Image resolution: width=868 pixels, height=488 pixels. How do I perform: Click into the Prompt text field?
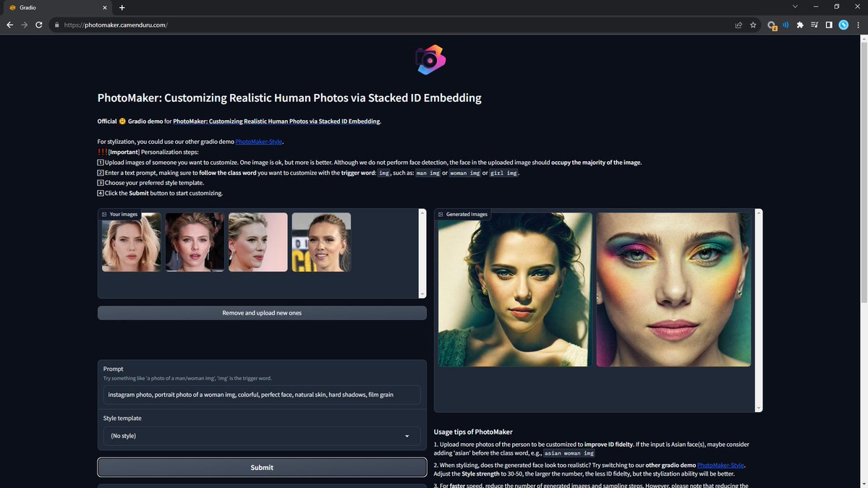coord(262,395)
